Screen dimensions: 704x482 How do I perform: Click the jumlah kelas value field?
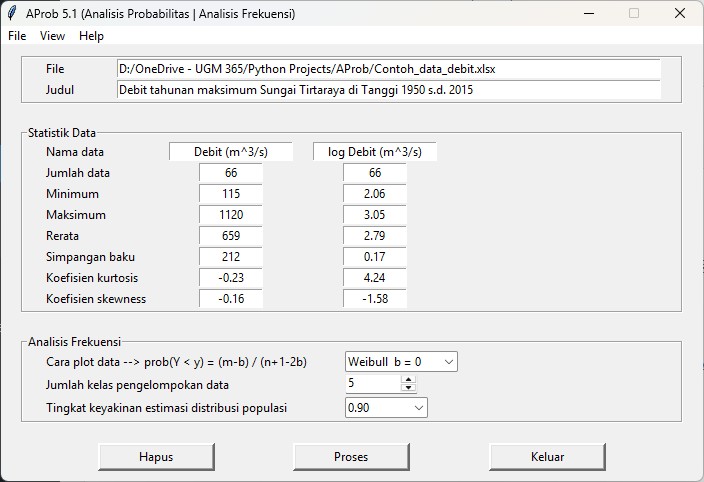coord(372,384)
